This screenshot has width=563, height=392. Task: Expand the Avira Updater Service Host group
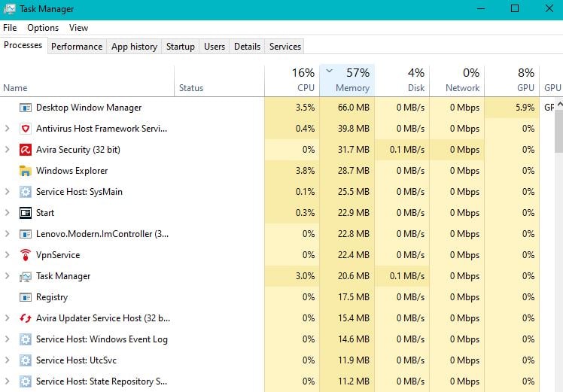tap(8, 318)
